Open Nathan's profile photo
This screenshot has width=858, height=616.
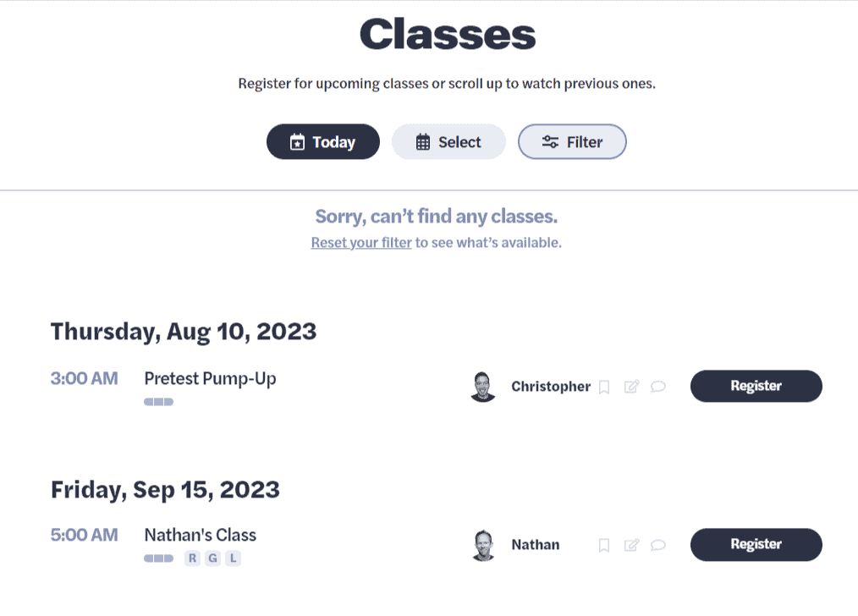[483, 545]
